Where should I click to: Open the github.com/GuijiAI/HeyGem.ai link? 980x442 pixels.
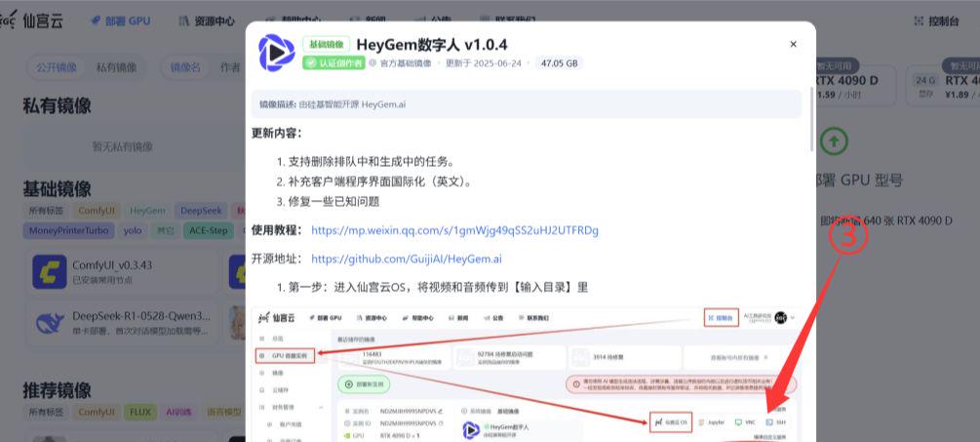click(x=407, y=259)
